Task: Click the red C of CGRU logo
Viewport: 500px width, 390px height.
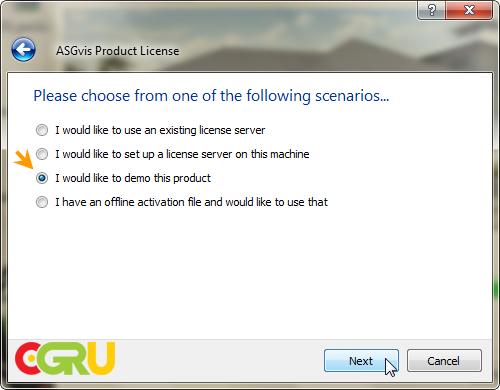Action: coord(28,358)
